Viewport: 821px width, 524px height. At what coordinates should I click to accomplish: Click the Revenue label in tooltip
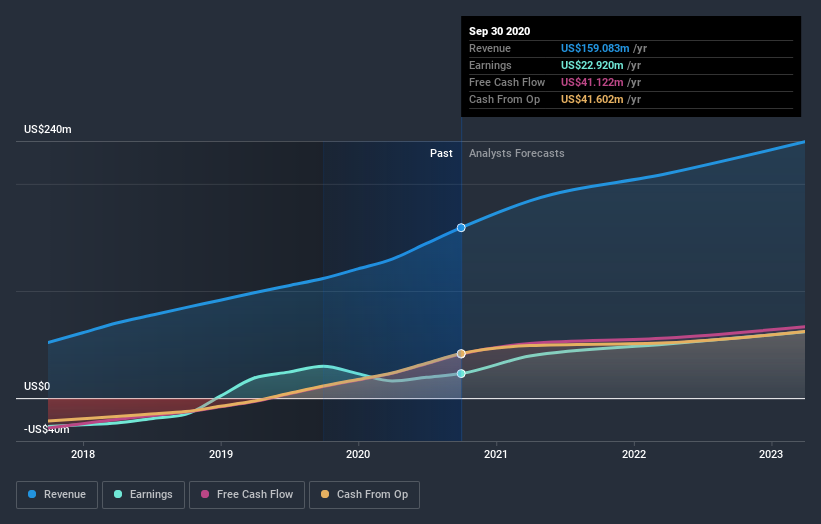[x=490, y=48]
